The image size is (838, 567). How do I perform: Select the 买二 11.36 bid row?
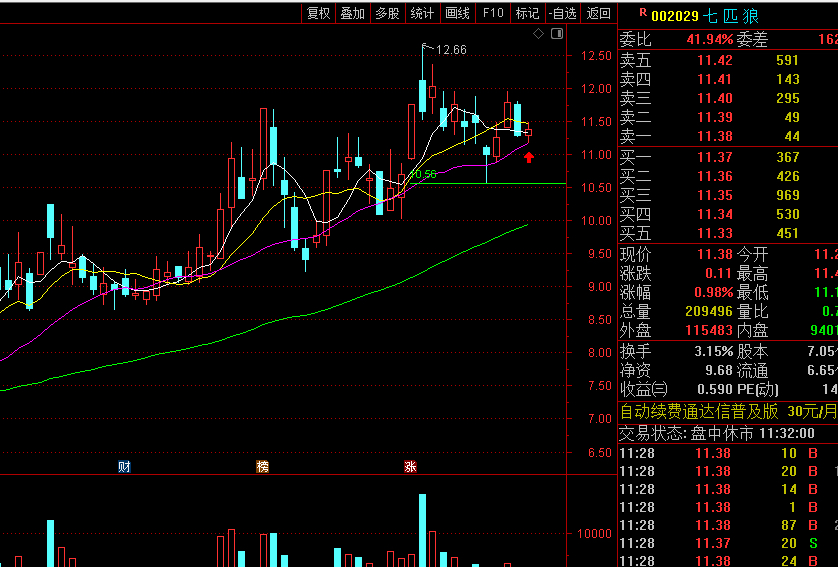click(728, 176)
